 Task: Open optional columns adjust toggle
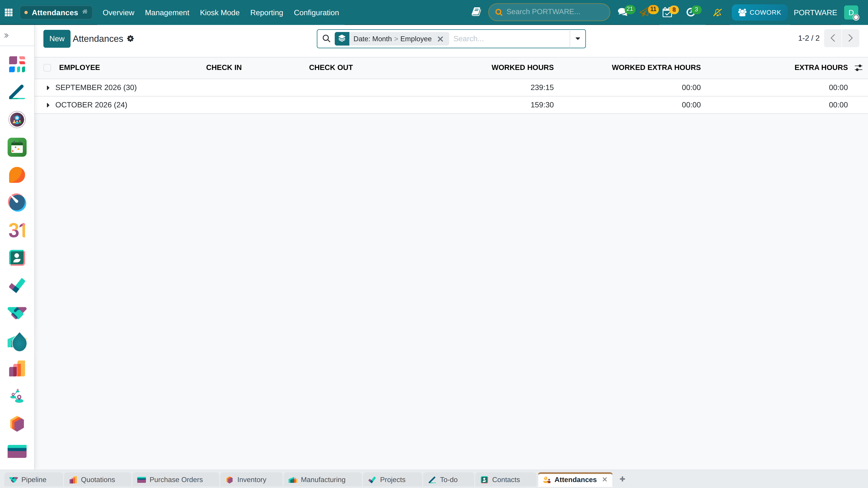859,68
